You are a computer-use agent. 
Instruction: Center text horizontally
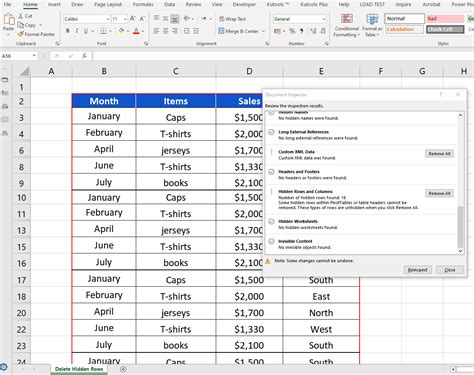(165, 31)
